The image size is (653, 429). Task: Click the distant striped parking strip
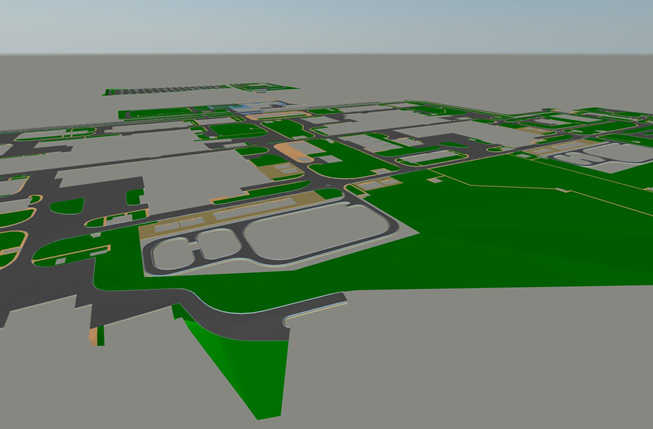tap(167, 90)
